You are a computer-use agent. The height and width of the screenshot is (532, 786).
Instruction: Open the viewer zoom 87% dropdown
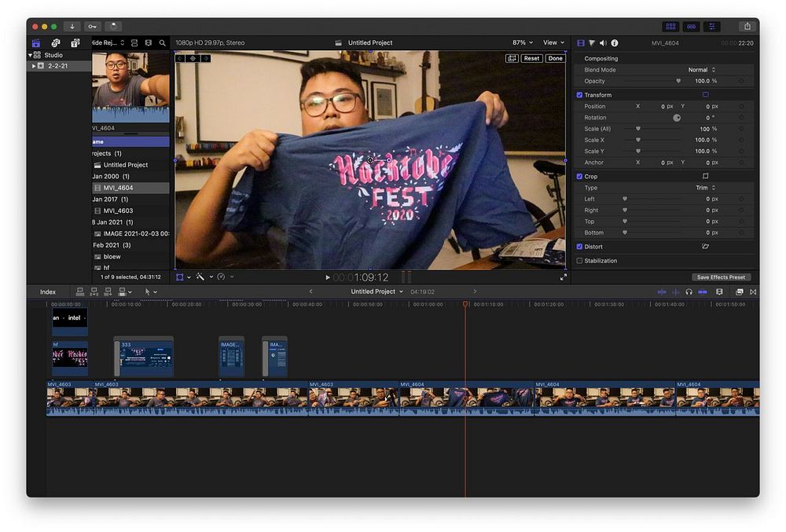click(x=523, y=43)
